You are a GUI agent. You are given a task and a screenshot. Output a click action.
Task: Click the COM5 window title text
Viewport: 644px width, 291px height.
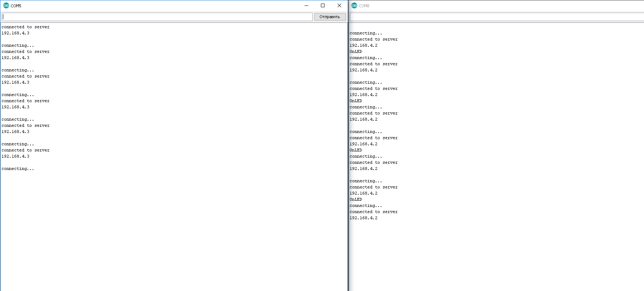(16, 6)
